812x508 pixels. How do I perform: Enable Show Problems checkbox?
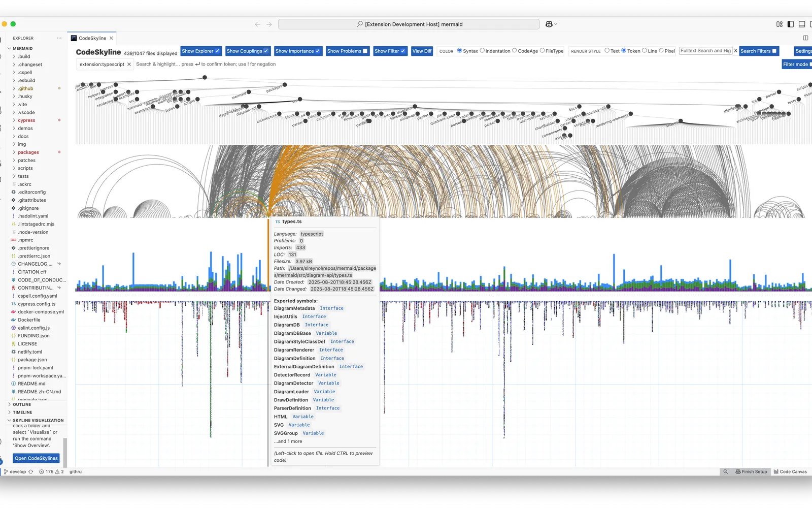pyautogui.click(x=365, y=51)
